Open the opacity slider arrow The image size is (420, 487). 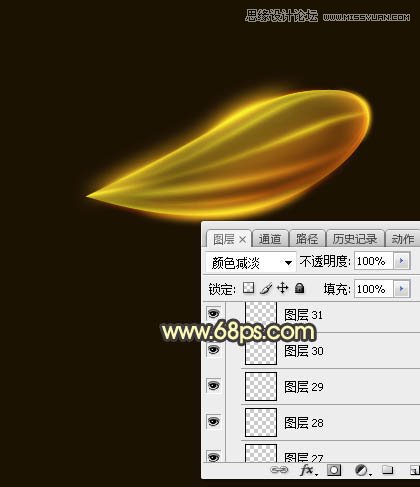pos(402,261)
